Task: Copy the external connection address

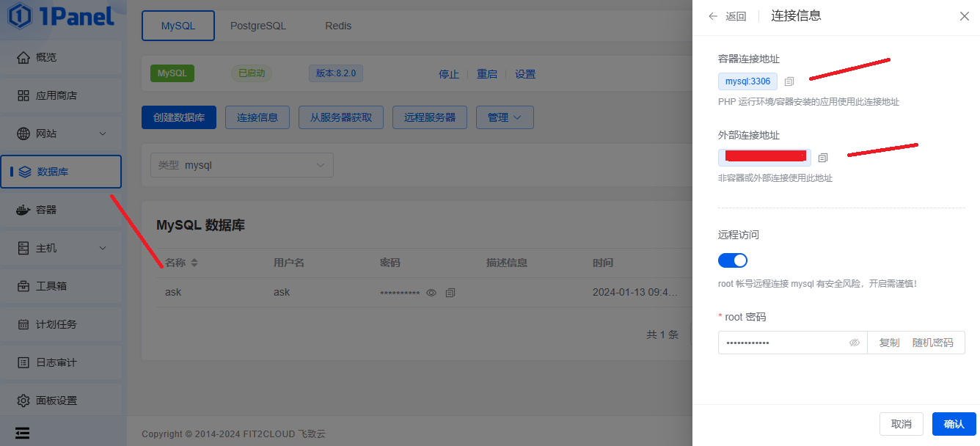Action: tap(823, 158)
